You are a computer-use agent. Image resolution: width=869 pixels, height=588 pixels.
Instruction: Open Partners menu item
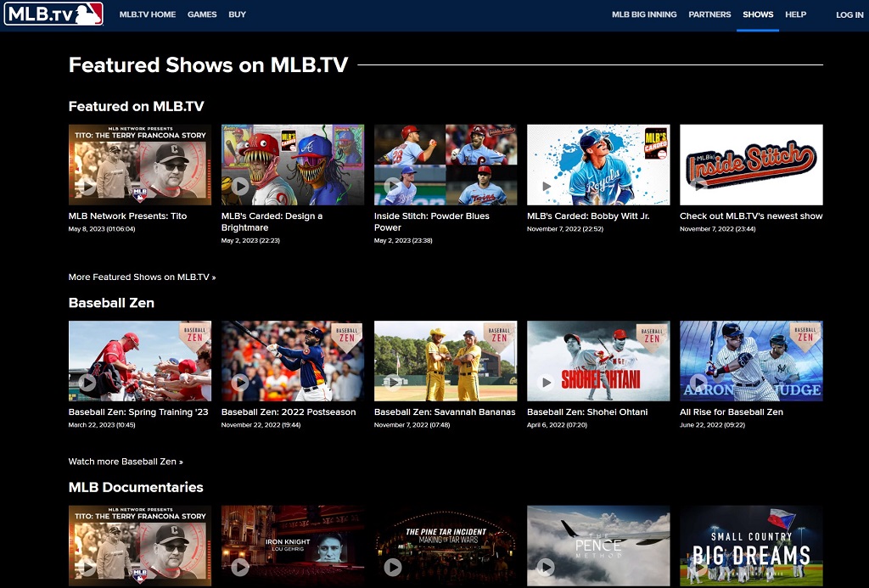point(709,14)
